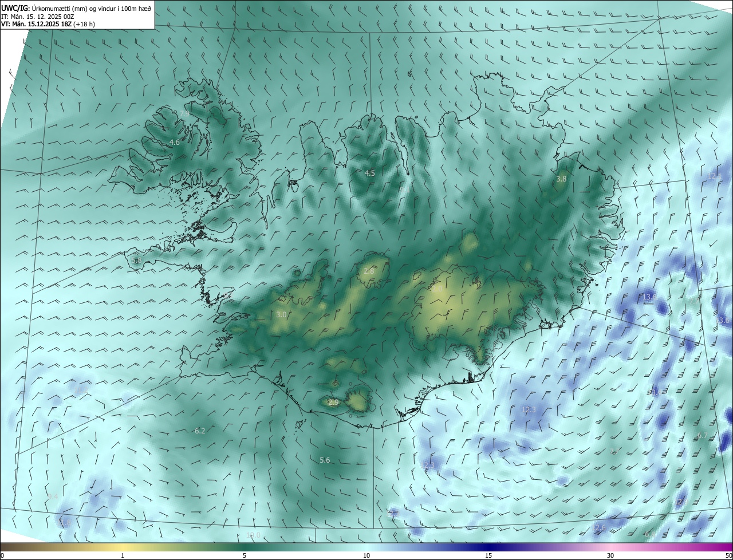Click the 5 tick on colour scale

[x=245, y=555]
